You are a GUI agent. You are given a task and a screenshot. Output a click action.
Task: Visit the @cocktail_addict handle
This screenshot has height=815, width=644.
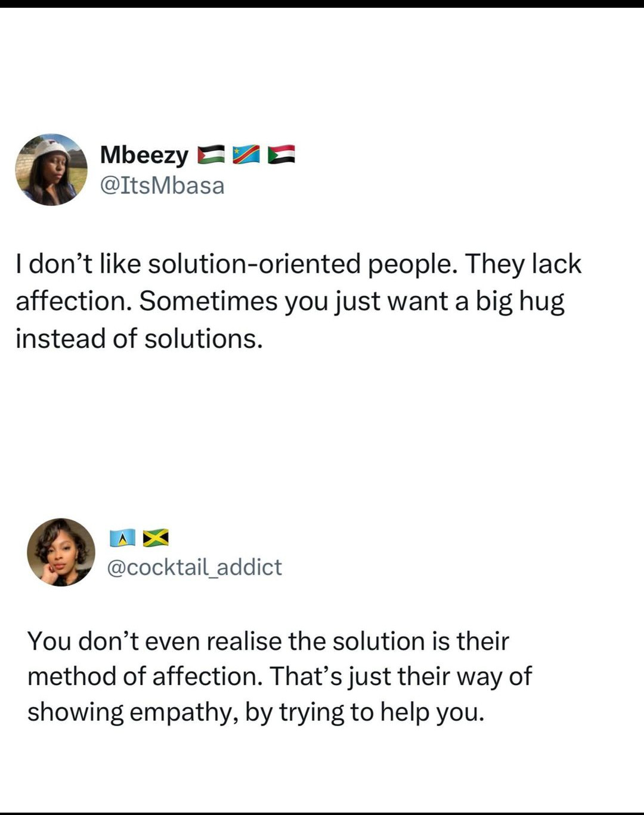(194, 567)
